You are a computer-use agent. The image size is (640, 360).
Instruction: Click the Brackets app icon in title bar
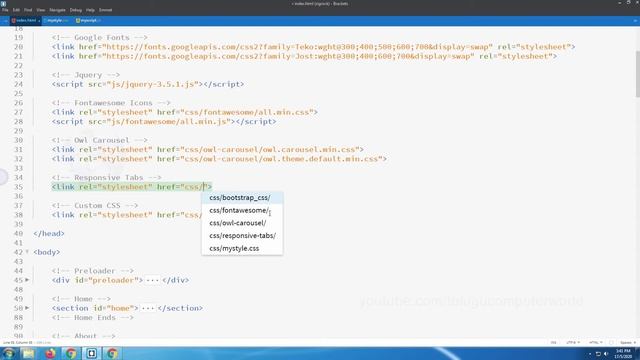click(3, 3)
